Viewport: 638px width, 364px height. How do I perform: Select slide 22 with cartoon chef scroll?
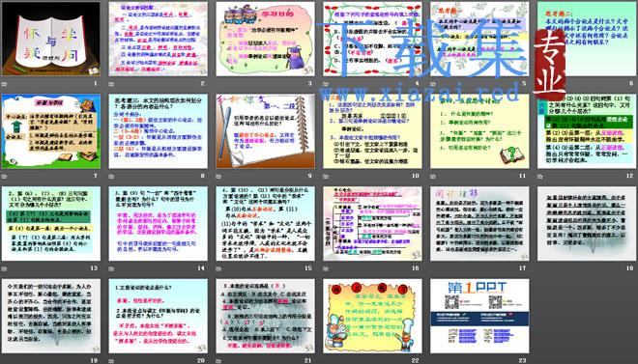[x=372, y=316]
